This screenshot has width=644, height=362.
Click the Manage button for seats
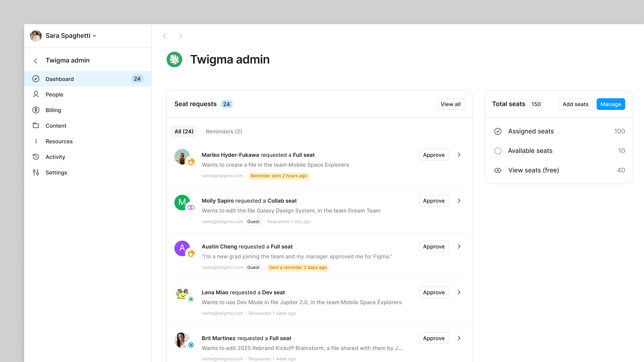(x=611, y=104)
